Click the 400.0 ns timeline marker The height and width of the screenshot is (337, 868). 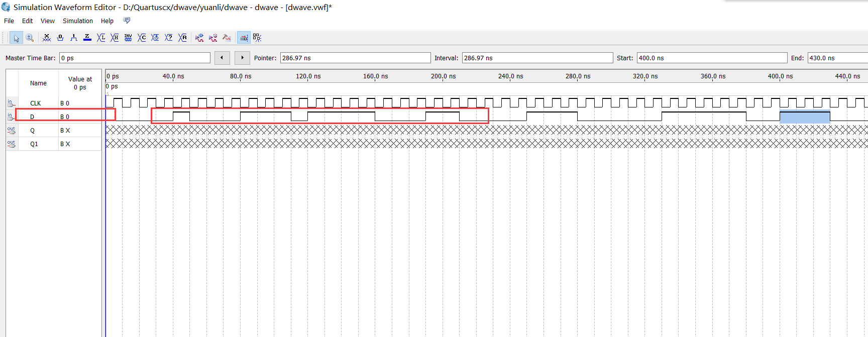tap(780, 76)
